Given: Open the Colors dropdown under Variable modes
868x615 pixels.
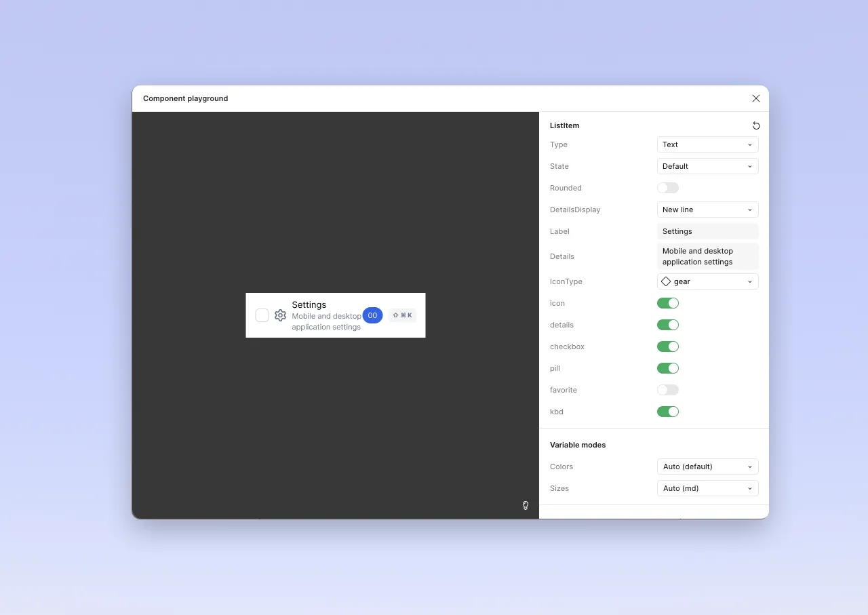Looking at the screenshot, I should pos(707,467).
